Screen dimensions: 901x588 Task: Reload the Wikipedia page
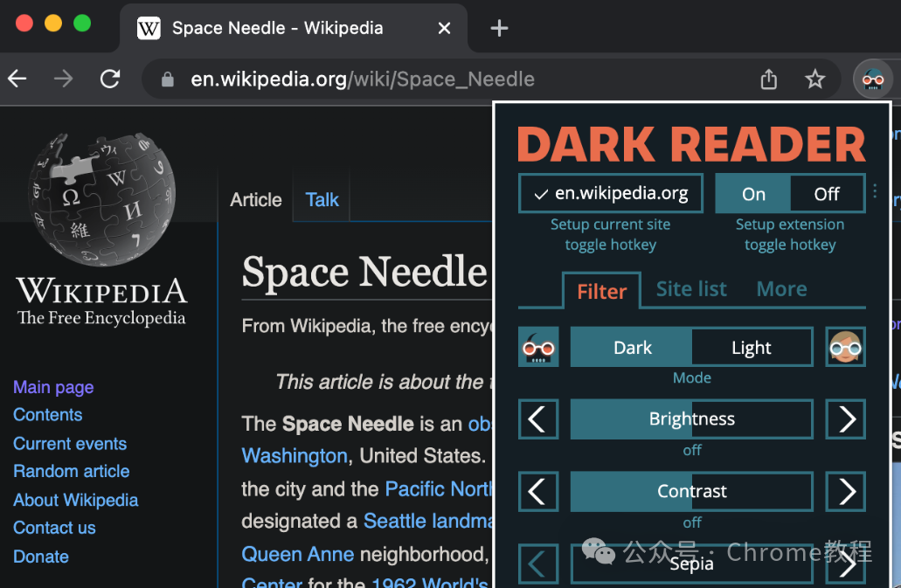[110, 79]
